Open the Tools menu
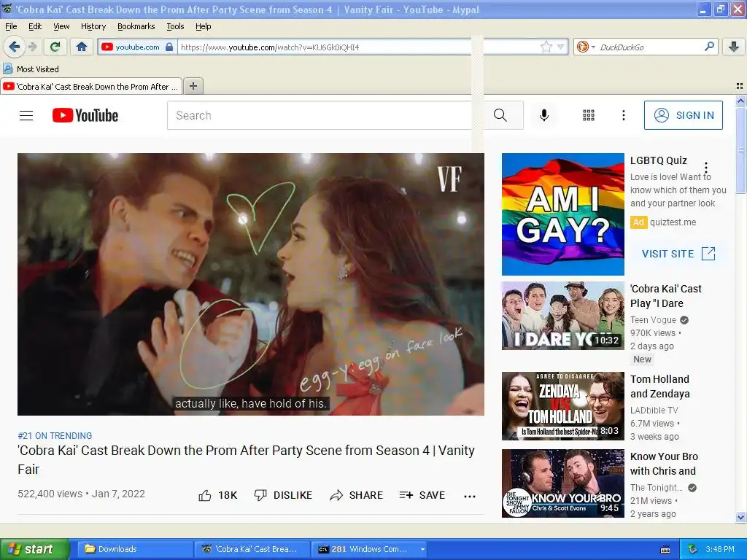The width and height of the screenshot is (747, 560). [x=175, y=26]
